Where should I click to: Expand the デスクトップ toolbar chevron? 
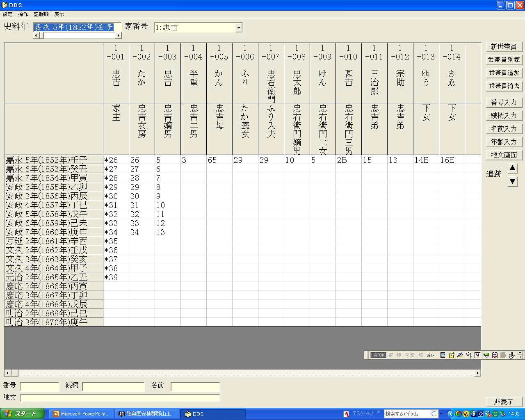tap(378, 412)
